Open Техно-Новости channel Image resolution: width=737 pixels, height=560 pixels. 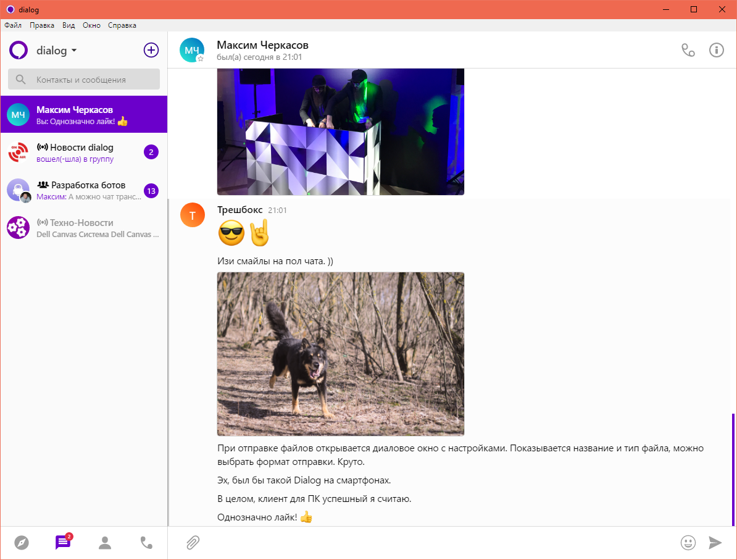tap(84, 228)
